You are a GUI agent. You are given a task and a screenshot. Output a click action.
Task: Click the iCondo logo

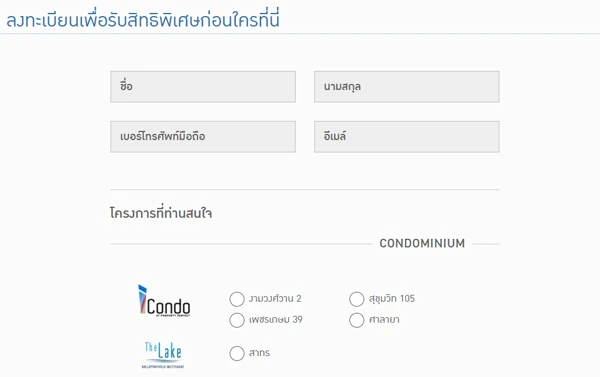(164, 301)
